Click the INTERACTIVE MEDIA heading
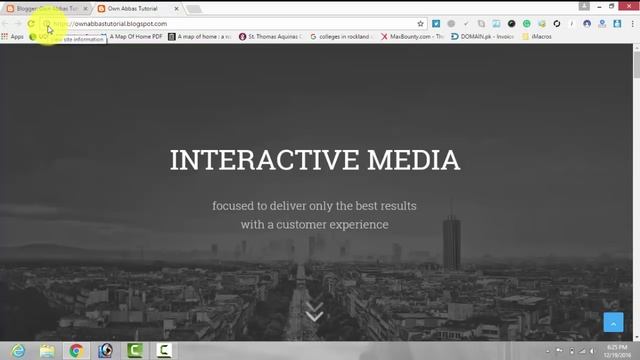Viewport: 640px width, 360px height. pos(315,160)
